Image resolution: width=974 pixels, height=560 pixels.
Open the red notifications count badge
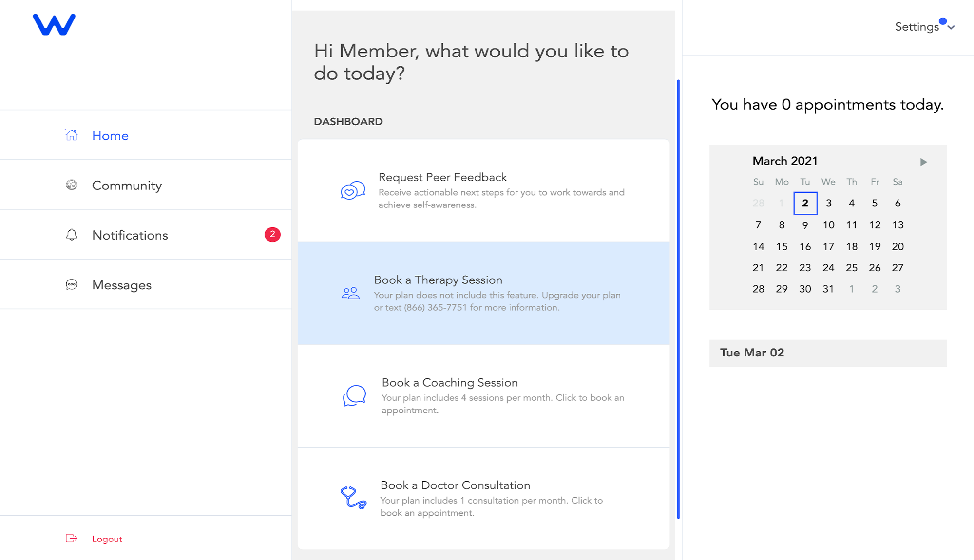[272, 234]
